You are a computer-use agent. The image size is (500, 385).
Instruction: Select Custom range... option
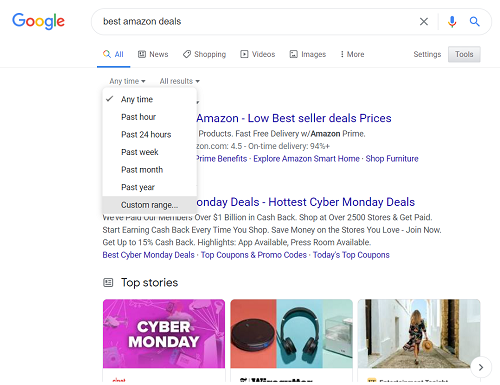(150, 205)
